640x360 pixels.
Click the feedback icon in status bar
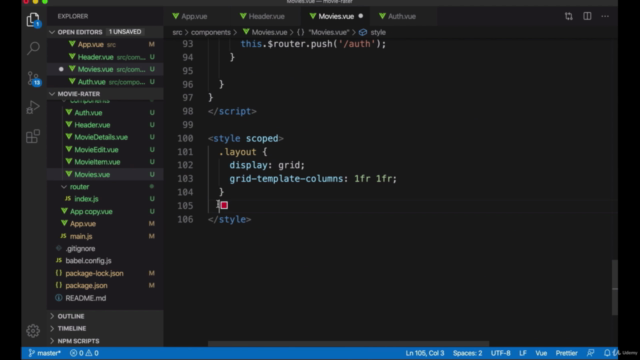[x=591, y=353]
